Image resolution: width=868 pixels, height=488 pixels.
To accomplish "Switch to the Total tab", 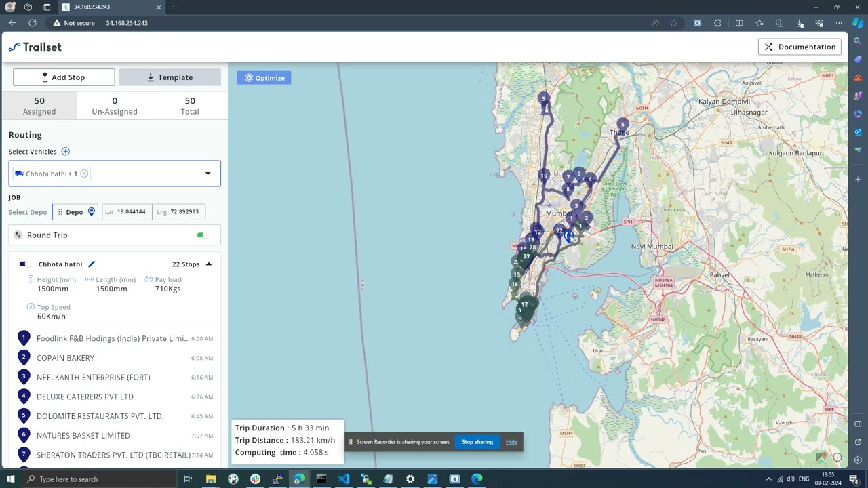I will point(190,106).
